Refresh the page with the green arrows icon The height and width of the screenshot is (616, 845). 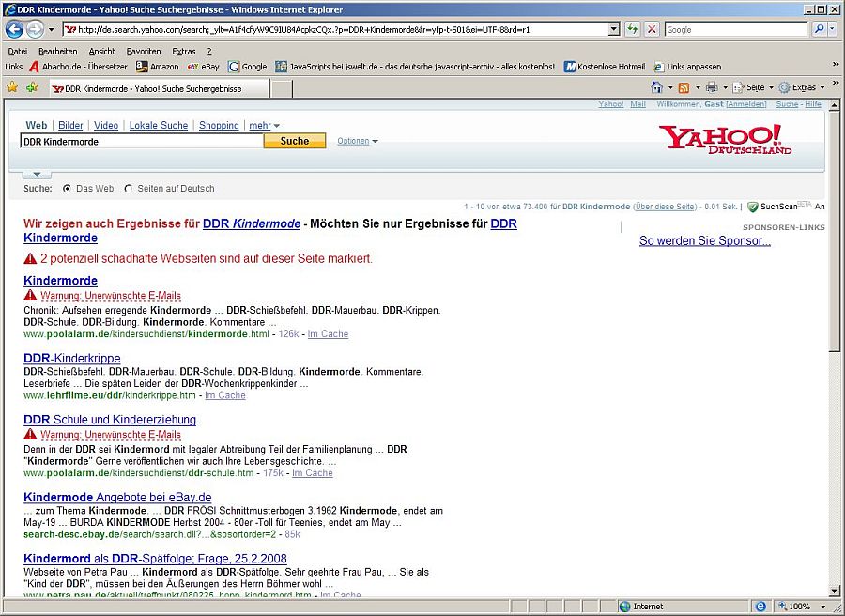(633, 30)
